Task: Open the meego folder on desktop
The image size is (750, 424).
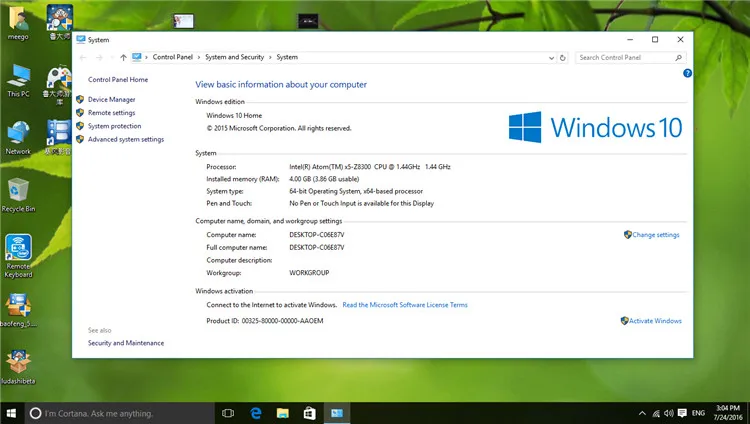Action: [x=18, y=23]
